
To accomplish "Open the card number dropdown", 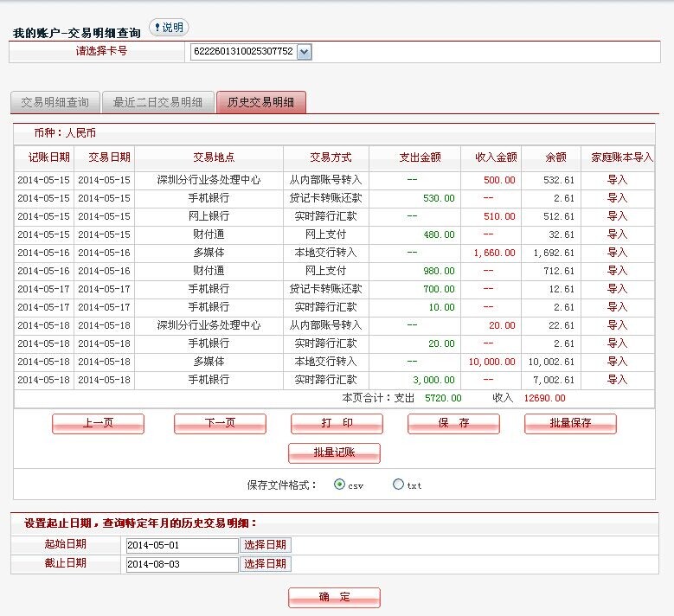I will (304, 52).
